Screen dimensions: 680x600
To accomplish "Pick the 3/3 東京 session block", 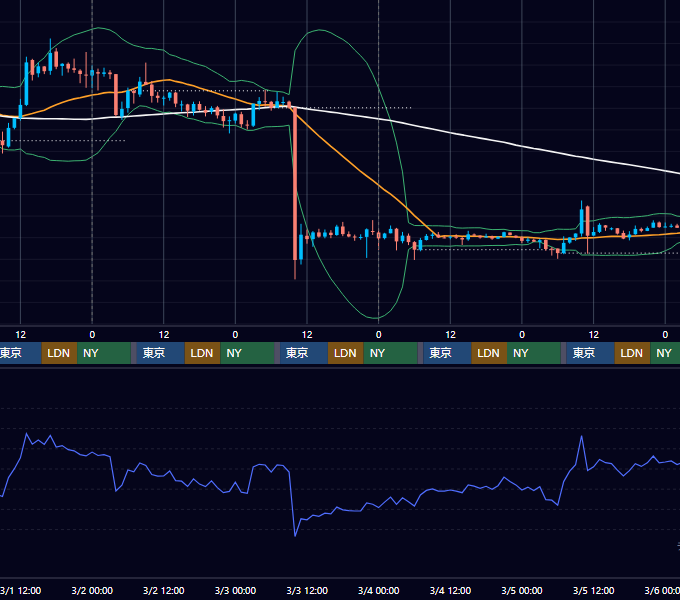I will (x=304, y=353).
